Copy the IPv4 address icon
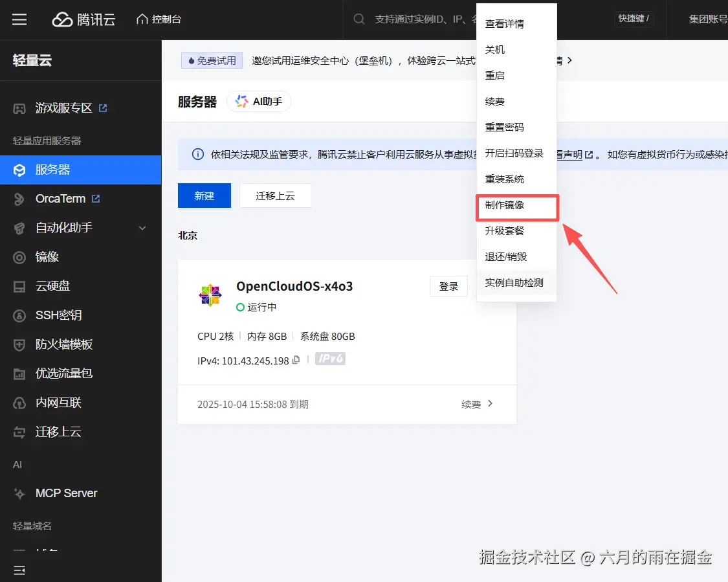 (x=296, y=360)
